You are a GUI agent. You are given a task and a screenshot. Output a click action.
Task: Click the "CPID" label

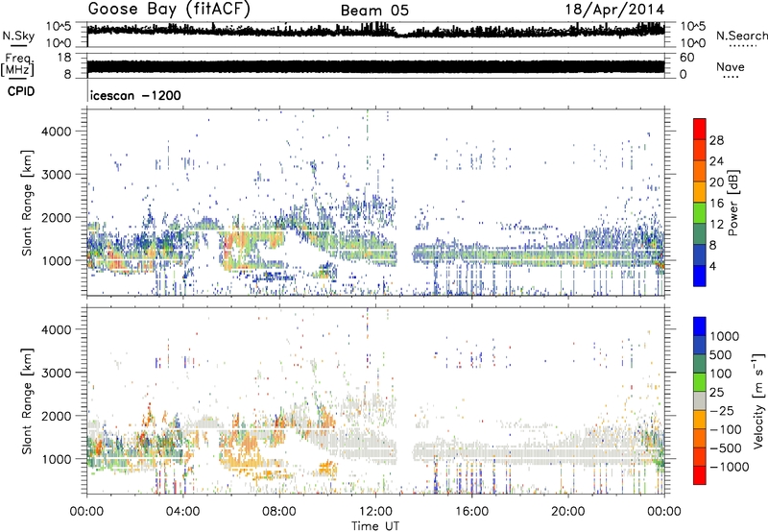click(20, 91)
